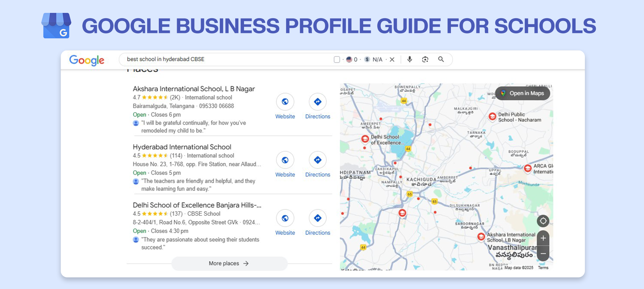The height and width of the screenshot is (289, 644).
Task: Open Akshara International School, L B Nagar listing
Action: [x=194, y=89]
